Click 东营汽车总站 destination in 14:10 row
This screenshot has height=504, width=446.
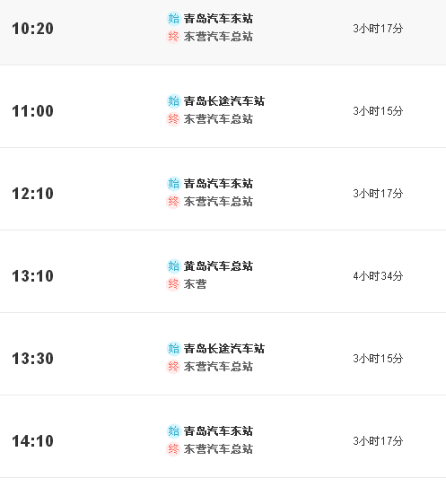pos(218,449)
